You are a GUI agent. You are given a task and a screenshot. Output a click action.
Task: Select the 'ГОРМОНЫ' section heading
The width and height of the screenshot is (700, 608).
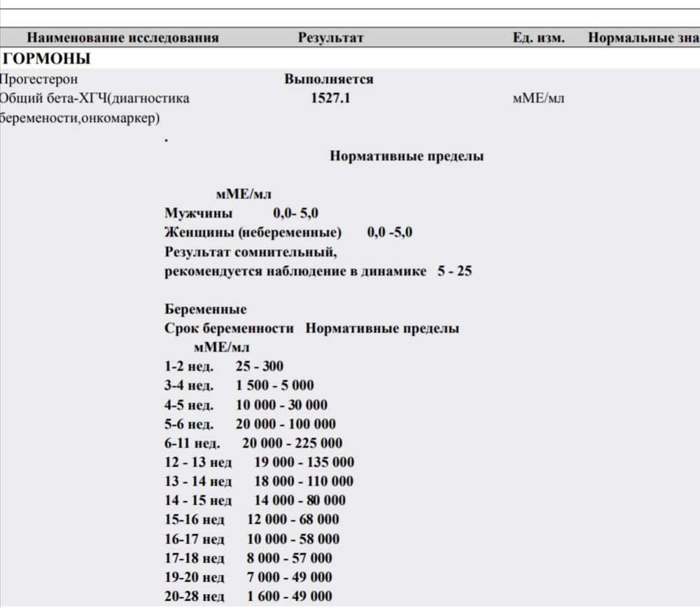tap(47, 59)
